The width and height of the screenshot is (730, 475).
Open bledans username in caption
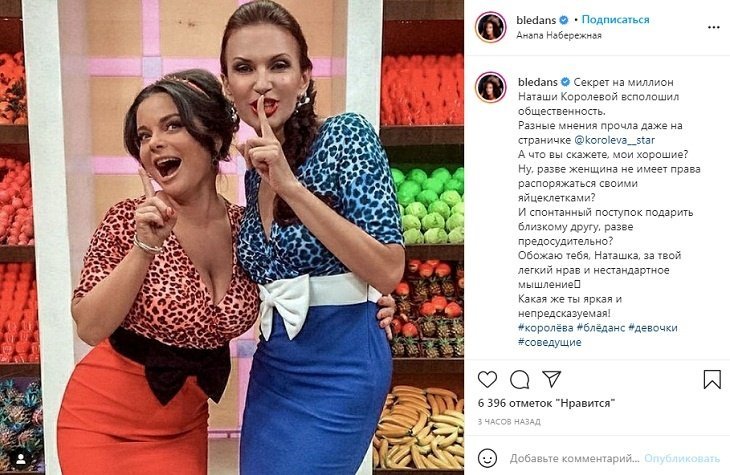point(538,82)
